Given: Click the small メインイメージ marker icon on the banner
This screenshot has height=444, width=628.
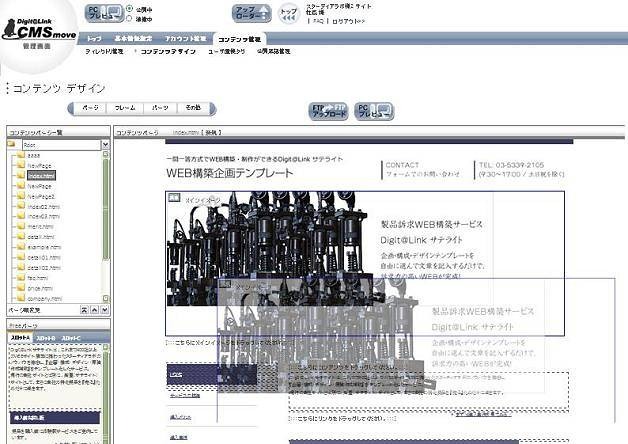Looking at the screenshot, I should 174,198.
